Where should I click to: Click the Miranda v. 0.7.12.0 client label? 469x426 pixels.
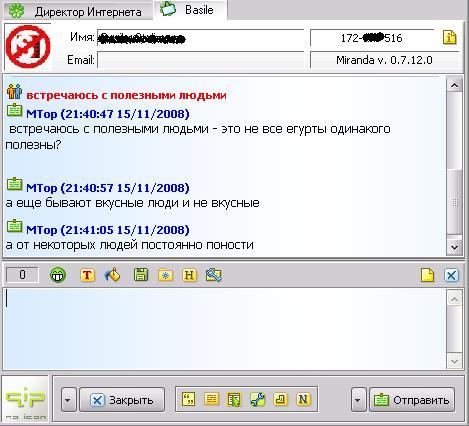point(384,60)
